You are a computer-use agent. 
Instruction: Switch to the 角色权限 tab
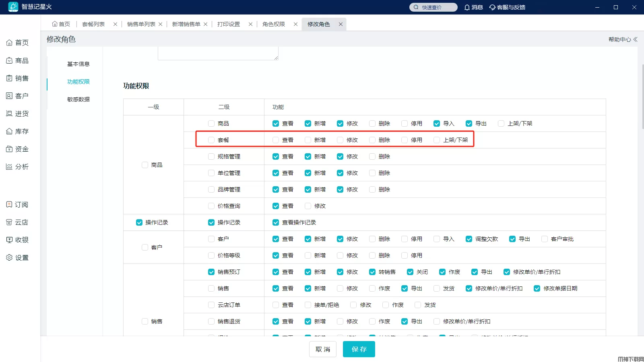(274, 24)
